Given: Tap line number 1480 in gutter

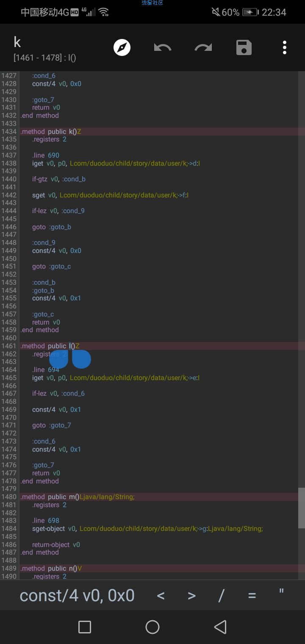Looking at the screenshot, I should 9,497.
